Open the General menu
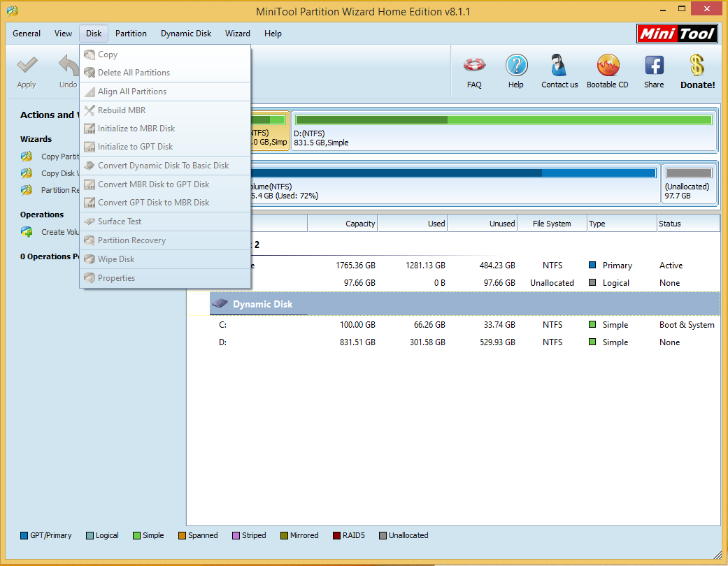The image size is (728, 566). tap(27, 34)
